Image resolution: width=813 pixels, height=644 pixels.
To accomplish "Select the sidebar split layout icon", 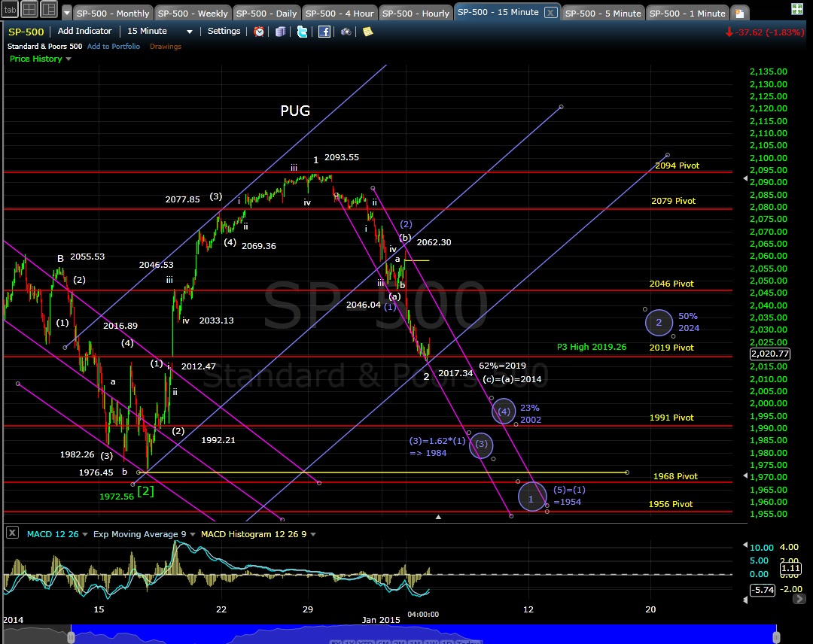I will pyautogui.click(x=49, y=9).
